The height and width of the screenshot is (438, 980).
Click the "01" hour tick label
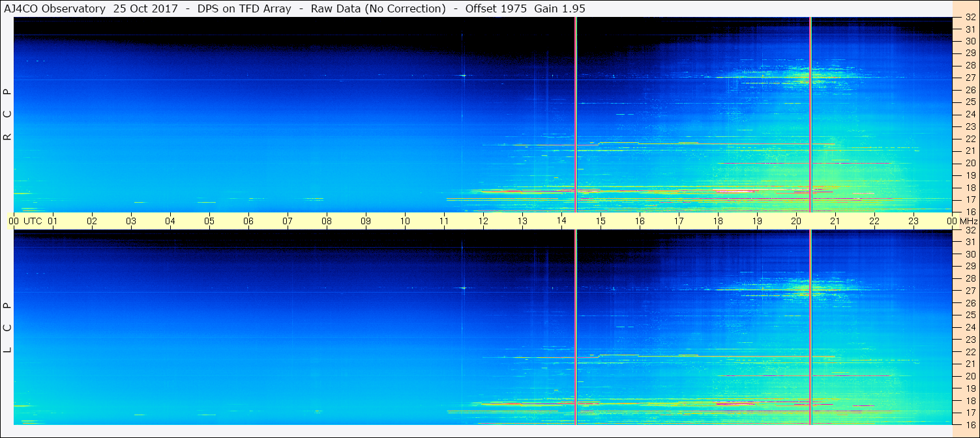53,221
